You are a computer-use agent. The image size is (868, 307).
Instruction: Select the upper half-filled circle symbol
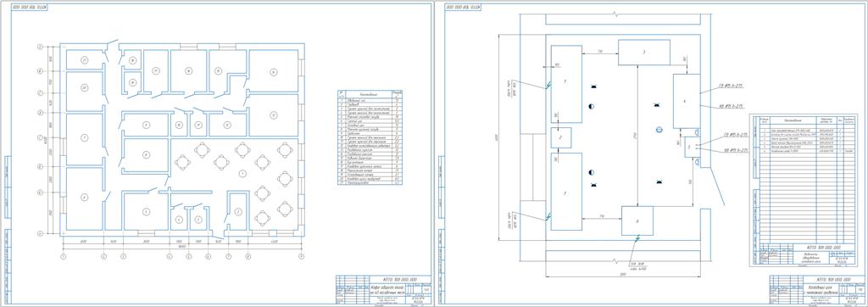point(592,106)
